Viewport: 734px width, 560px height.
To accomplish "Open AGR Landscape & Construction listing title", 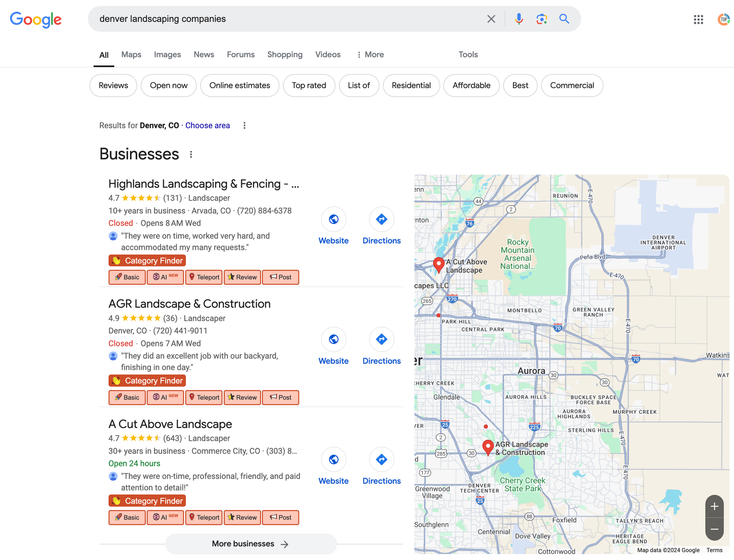I will tap(190, 304).
